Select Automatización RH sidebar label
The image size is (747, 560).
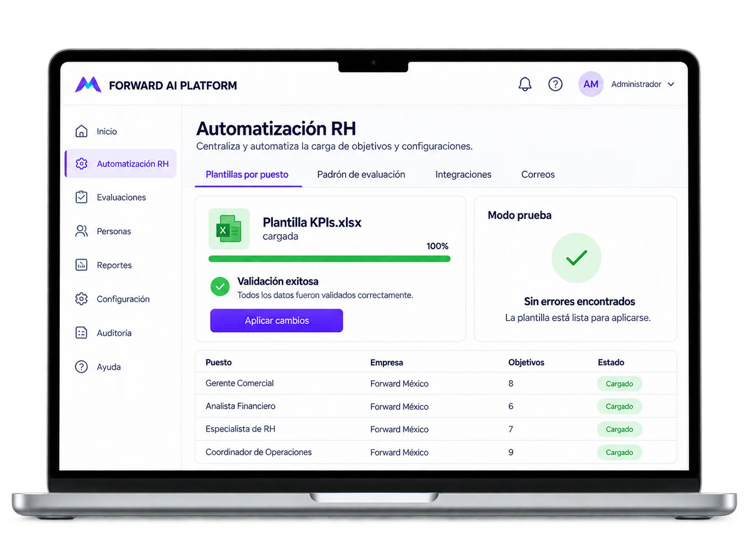coord(133,164)
